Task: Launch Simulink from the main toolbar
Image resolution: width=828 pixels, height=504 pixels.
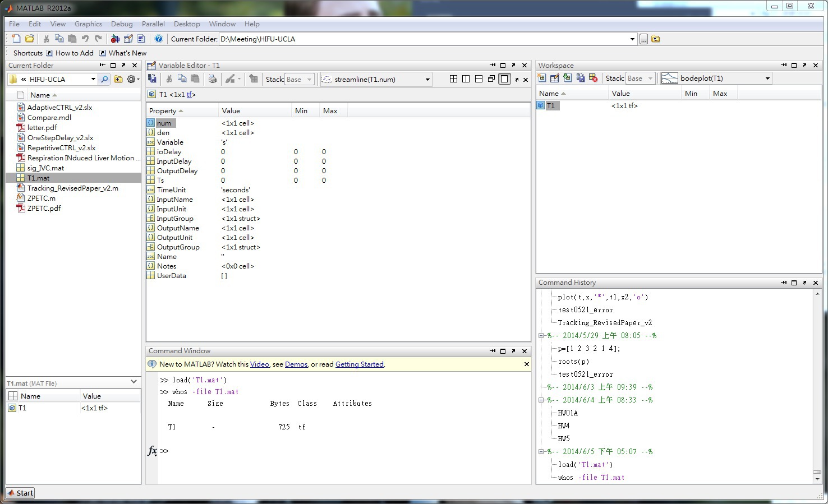Action: (x=115, y=39)
